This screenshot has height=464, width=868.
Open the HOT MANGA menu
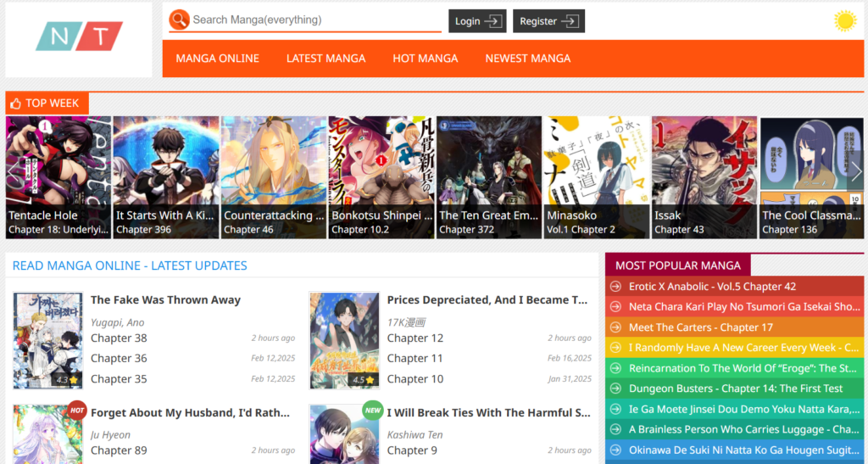[426, 59]
